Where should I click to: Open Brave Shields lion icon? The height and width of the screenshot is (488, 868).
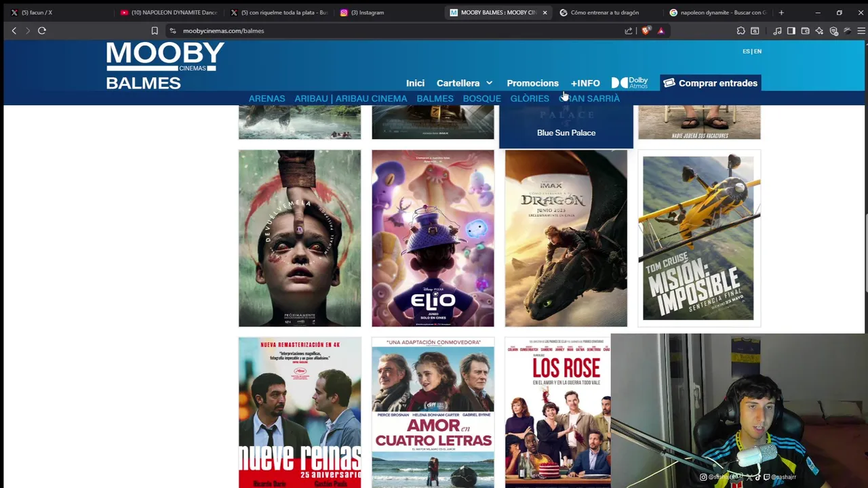pyautogui.click(x=646, y=30)
